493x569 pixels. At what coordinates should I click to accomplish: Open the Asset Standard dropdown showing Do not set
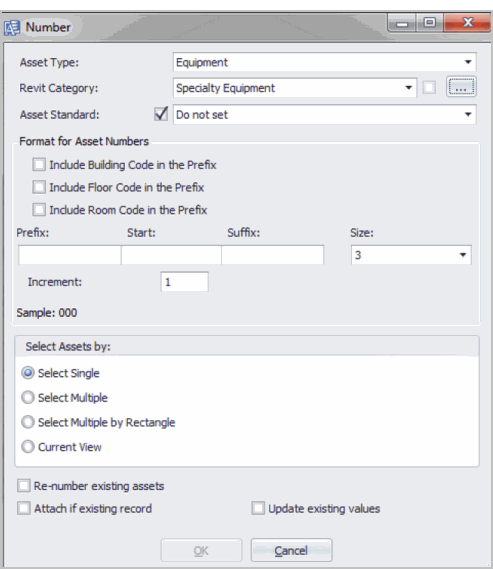(325, 115)
